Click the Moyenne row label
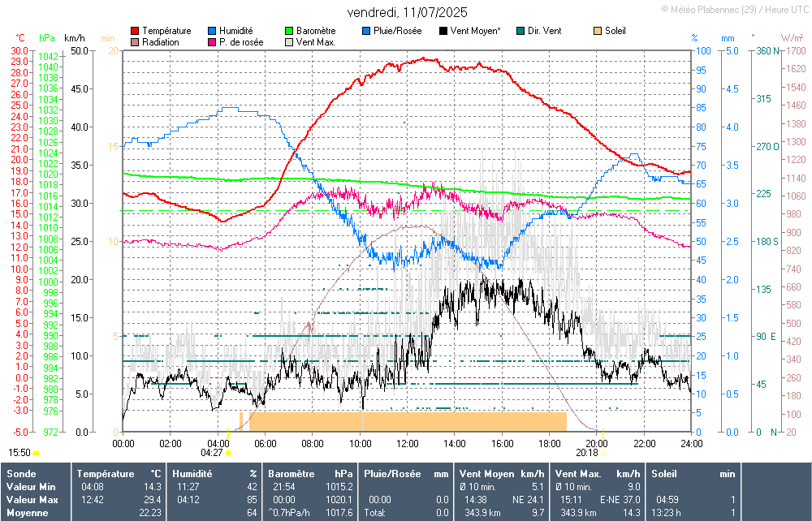Image resolution: width=812 pixels, height=521 pixels. 27,513
